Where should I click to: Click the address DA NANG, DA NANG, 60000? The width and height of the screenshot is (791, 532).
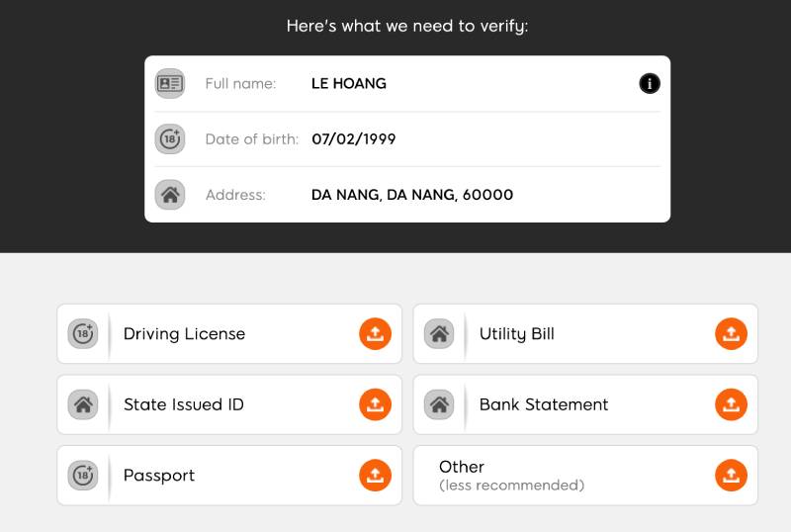412,195
